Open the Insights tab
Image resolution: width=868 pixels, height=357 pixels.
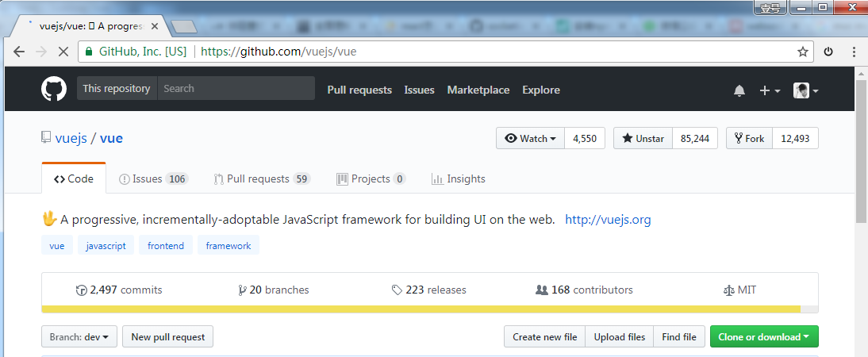(x=458, y=179)
